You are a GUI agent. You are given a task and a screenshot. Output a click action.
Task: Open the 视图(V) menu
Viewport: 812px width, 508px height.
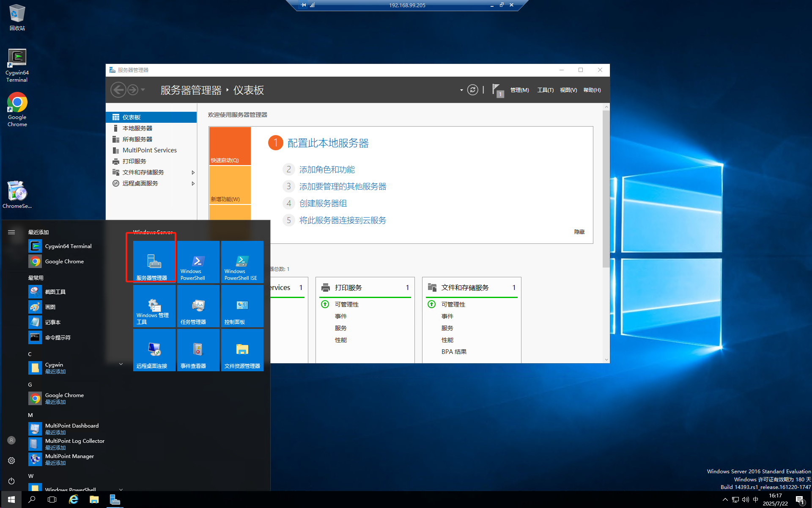[568, 90]
